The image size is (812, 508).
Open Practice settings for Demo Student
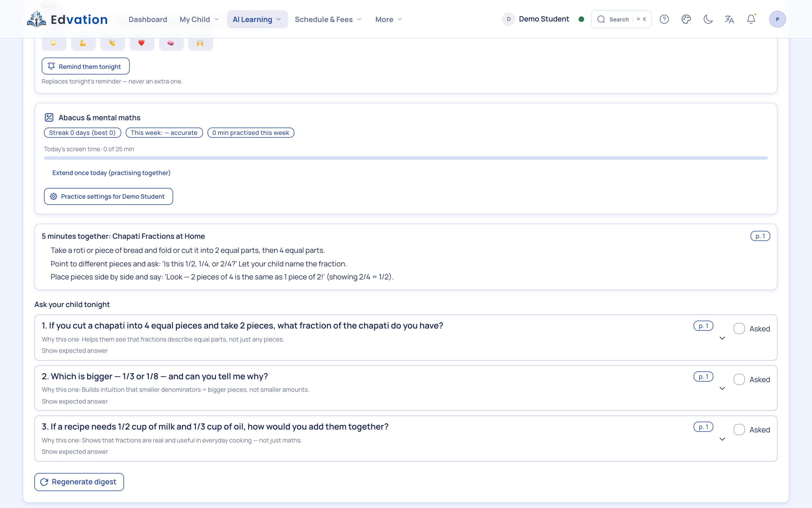[108, 196]
